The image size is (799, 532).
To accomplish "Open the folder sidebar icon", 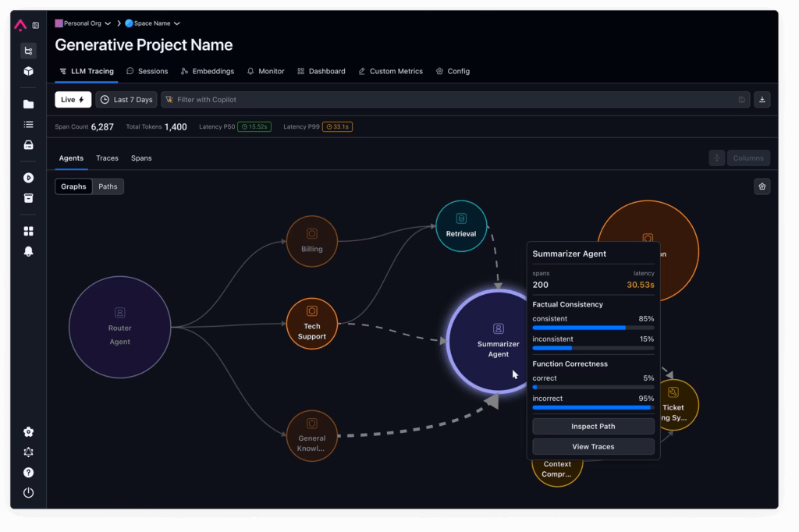I will (x=29, y=104).
